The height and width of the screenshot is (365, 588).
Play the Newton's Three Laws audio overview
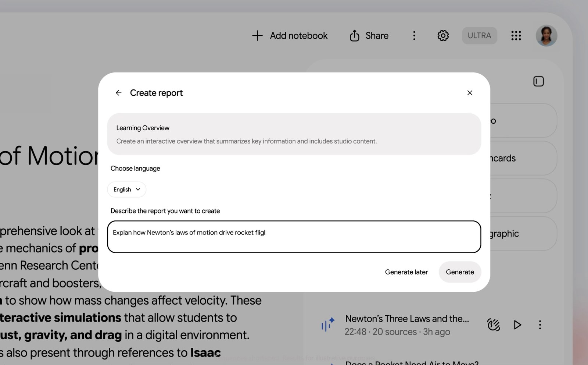coord(517,325)
